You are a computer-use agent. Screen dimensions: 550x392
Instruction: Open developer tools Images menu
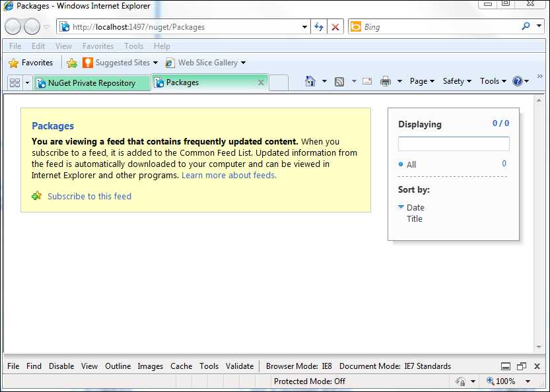coord(150,366)
